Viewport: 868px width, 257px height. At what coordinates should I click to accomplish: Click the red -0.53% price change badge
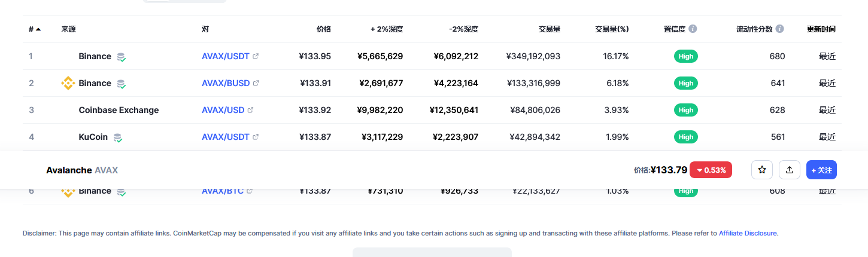[711, 170]
